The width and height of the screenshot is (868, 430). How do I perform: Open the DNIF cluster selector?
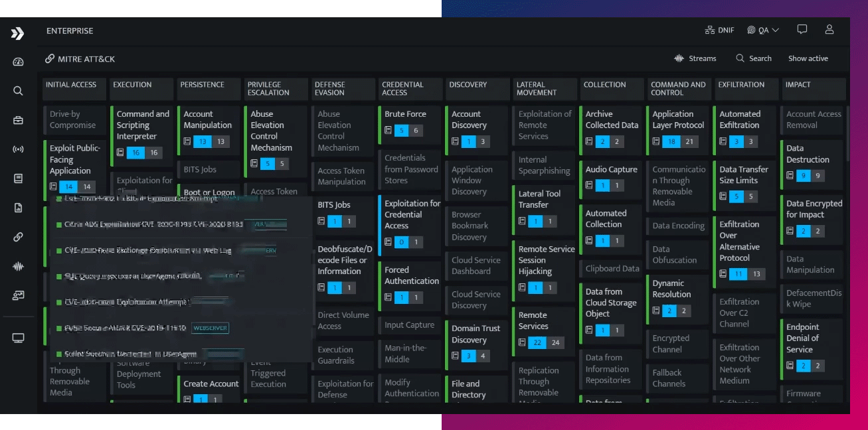[720, 31]
